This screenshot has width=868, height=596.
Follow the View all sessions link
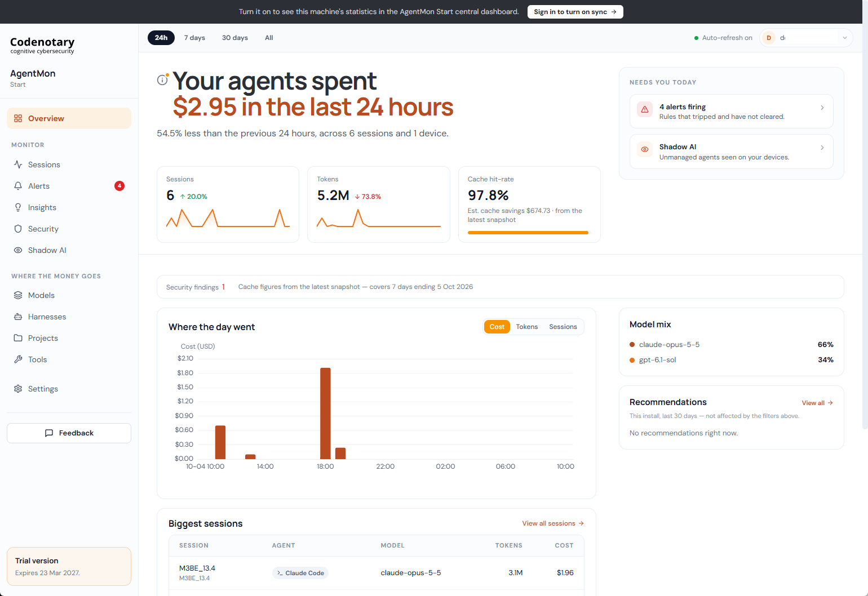(x=553, y=523)
